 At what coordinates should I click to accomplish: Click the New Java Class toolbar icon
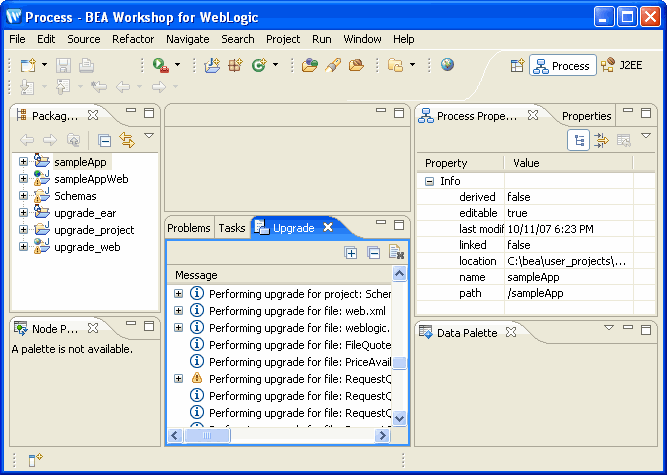(259, 65)
